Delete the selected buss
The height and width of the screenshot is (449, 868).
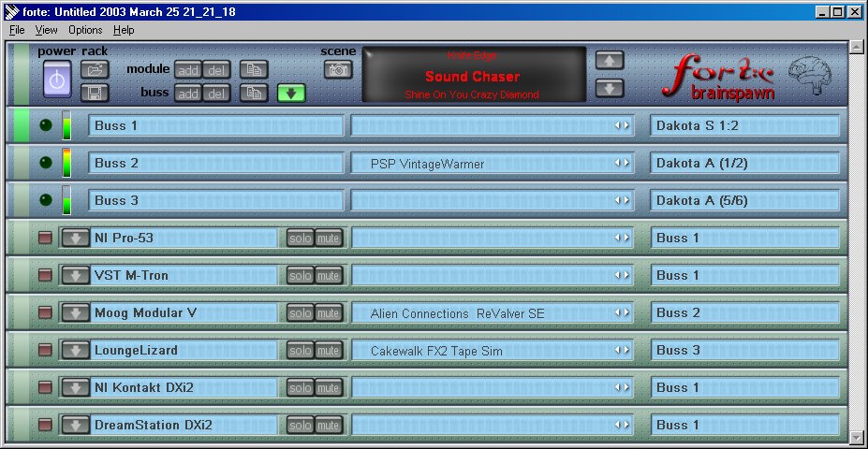point(216,93)
